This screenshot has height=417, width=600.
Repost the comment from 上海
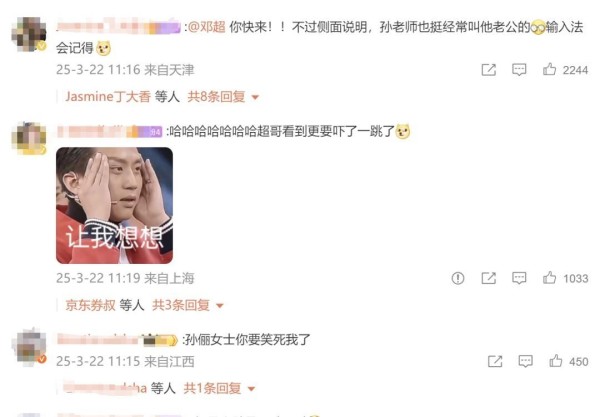point(489,278)
